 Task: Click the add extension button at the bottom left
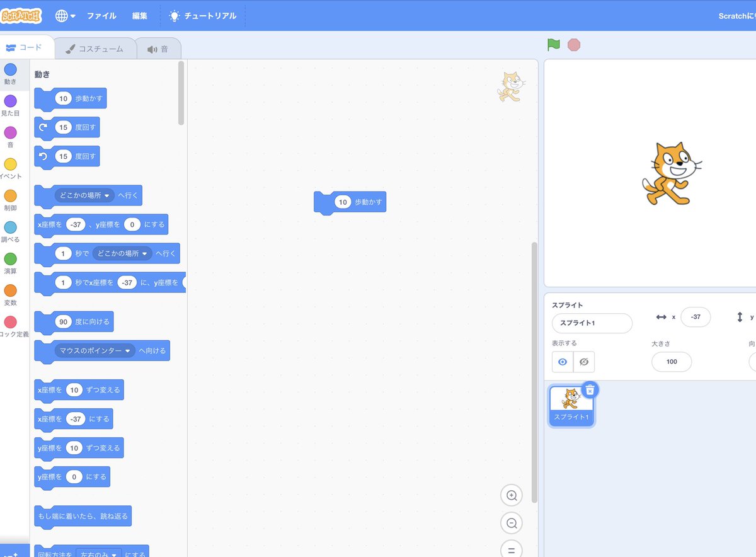click(x=14, y=551)
